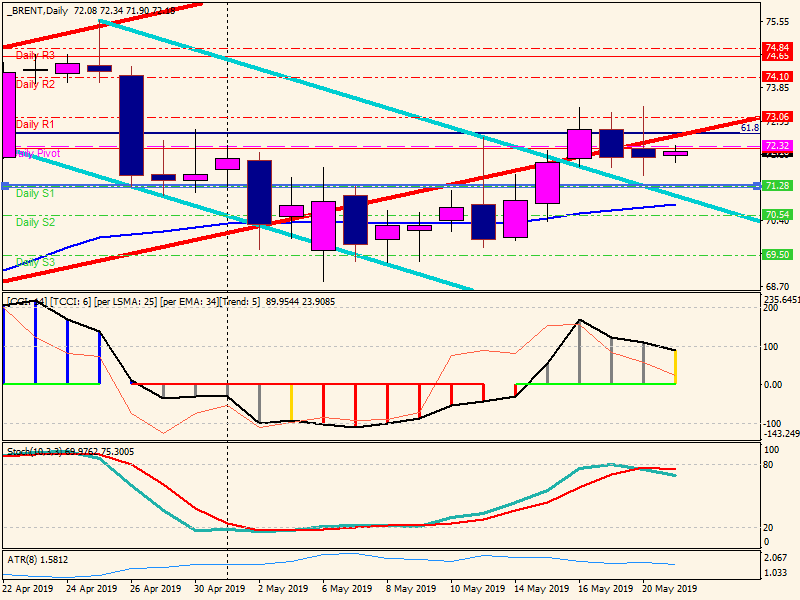Select the red 73.06 price tag

click(777, 117)
